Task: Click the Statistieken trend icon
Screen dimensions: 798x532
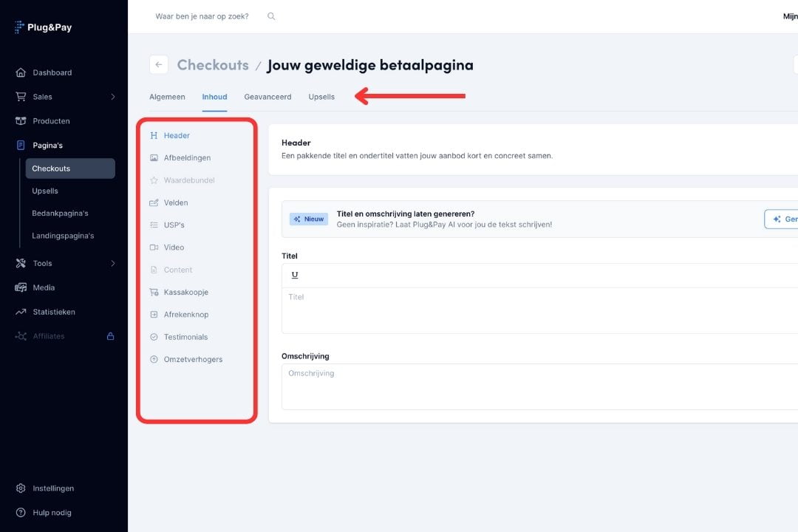Action: pyautogui.click(x=21, y=312)
